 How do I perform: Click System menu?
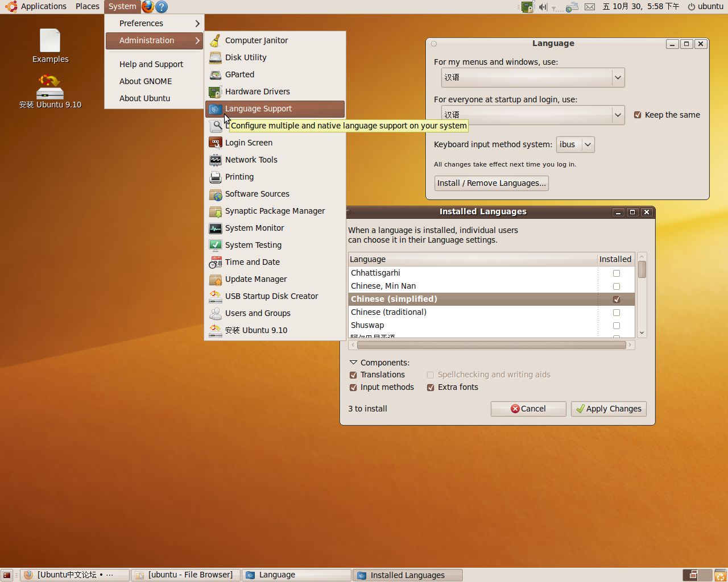[x=122, y=6]
